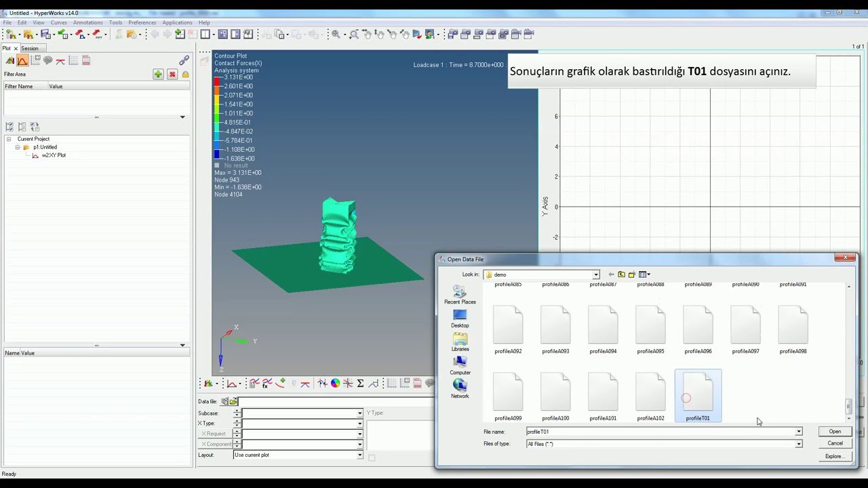The image size is (868, 488).
Task: Click the red datum line icon in Plot browser
Action: pyautogui.click(x=60, y=60)
